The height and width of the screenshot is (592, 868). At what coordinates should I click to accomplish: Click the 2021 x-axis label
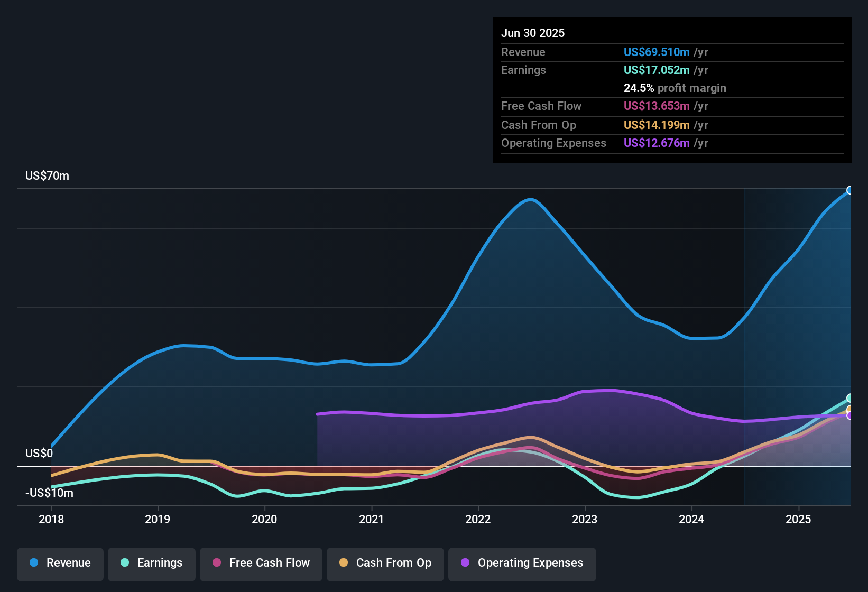pos(371,520)
